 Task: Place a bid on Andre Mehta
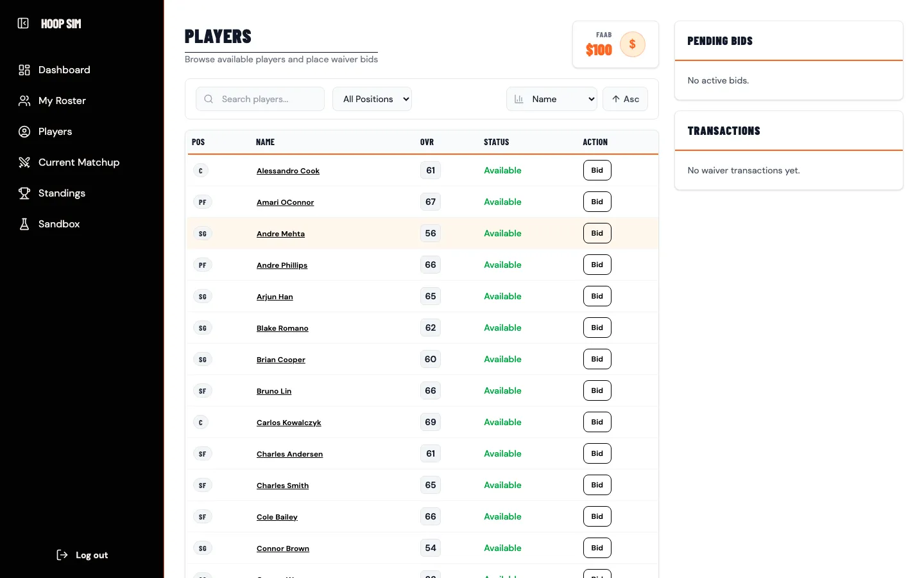(597, 233)
